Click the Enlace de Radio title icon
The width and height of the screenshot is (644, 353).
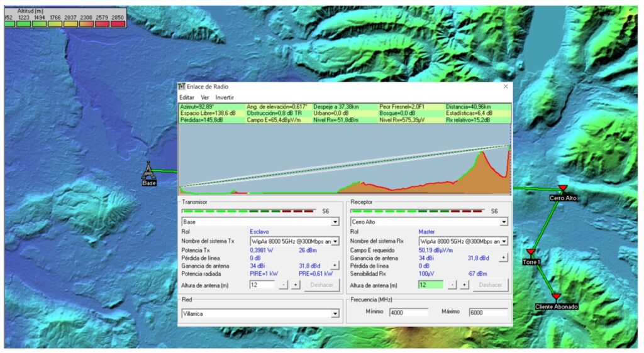pos(182,87)
